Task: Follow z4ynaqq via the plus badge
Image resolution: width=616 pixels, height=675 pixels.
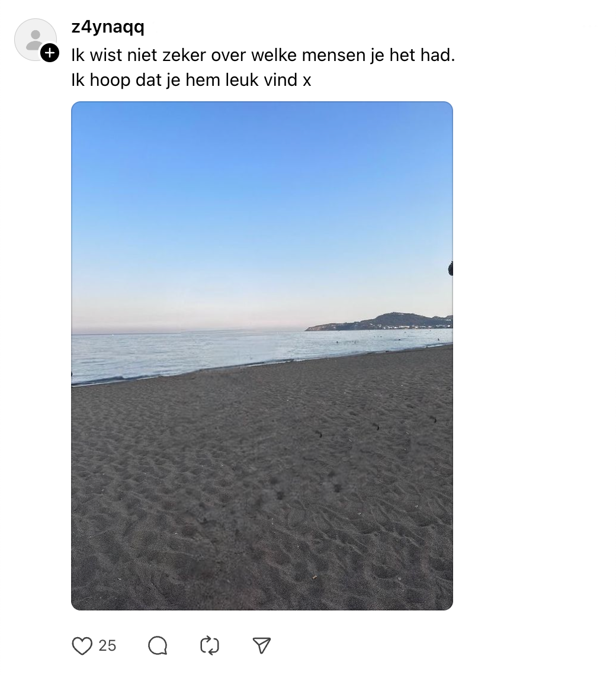Action: (50, 53)
